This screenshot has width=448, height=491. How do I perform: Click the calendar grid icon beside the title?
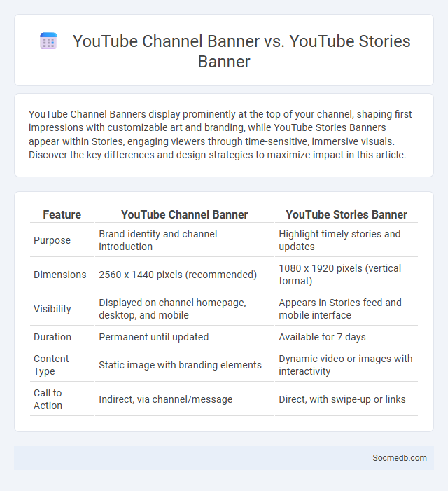tap(48, 41)
